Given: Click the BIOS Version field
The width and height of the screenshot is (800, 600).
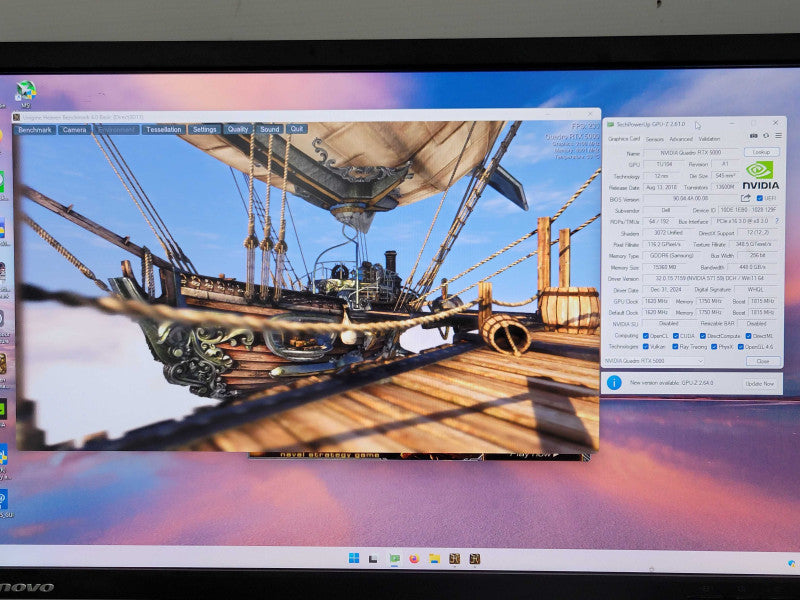Looking at the screenshot, I should 691,198.
